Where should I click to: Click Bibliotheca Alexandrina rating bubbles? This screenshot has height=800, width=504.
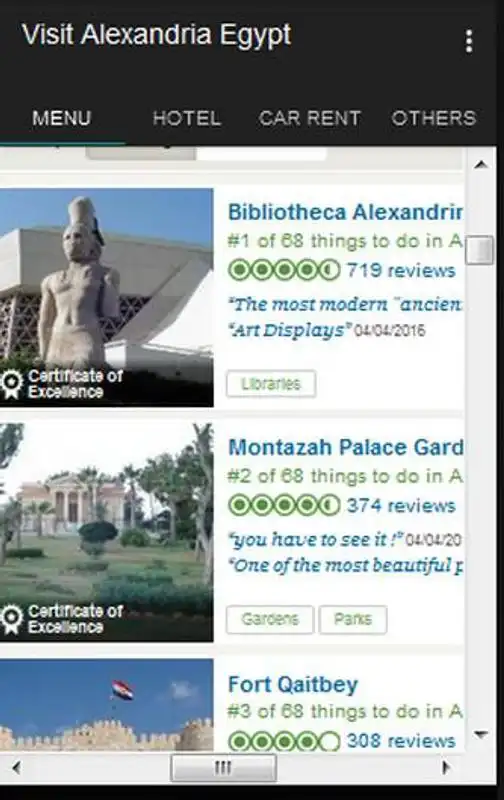click(284, 270)
